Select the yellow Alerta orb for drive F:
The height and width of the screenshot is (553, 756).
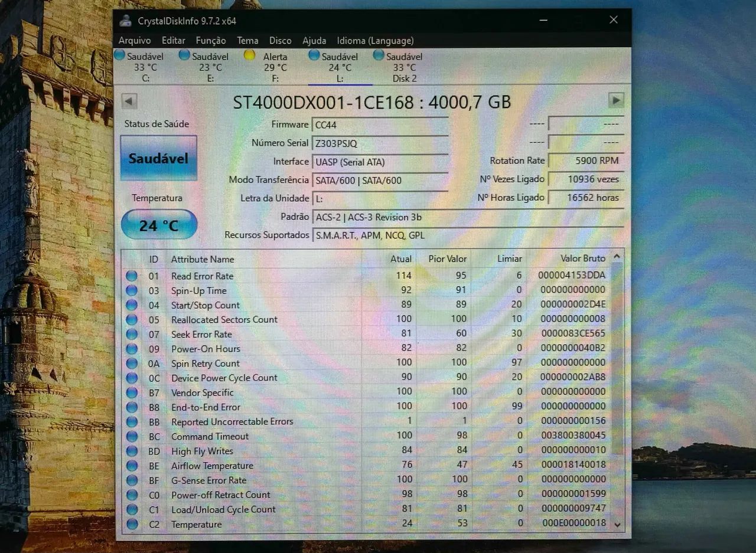(x=250, y=55)
